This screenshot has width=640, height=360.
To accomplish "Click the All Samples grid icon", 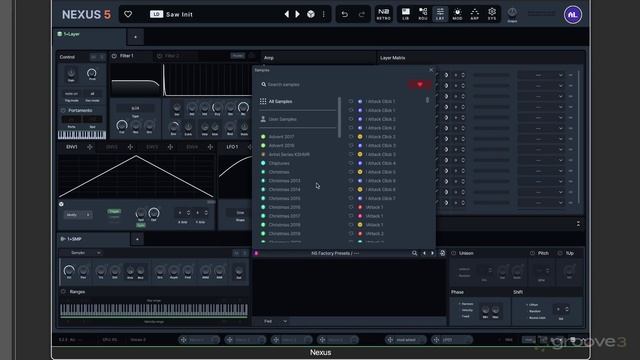I will [x=263, y=101].
